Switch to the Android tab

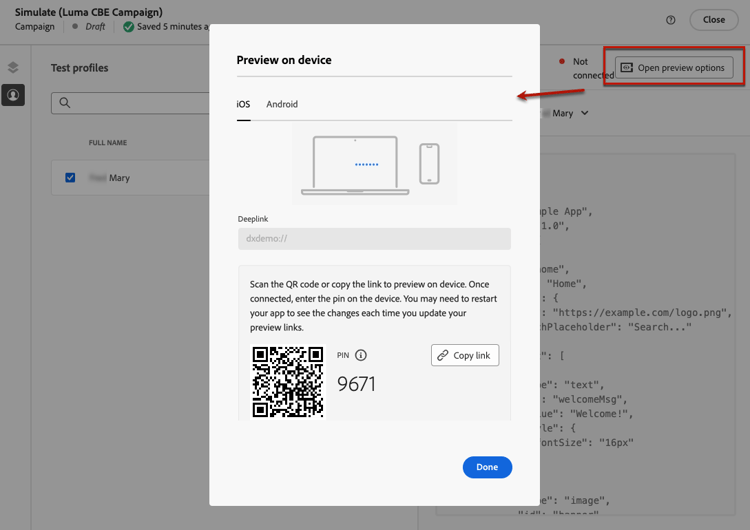pos(282,104)
